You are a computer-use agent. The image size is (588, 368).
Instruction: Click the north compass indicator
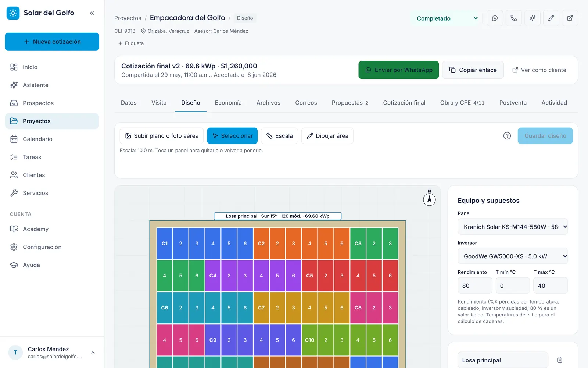[x=429, y=199]
